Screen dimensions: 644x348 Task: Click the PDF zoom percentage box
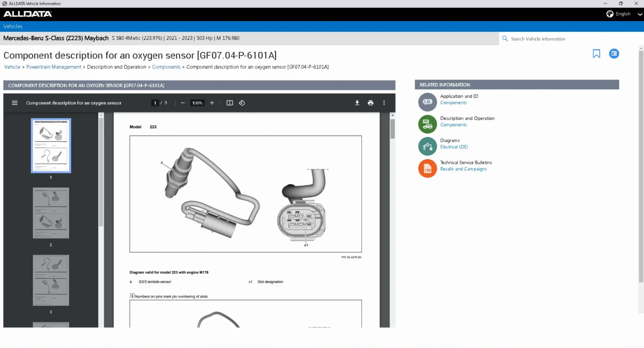pos(197,103)
